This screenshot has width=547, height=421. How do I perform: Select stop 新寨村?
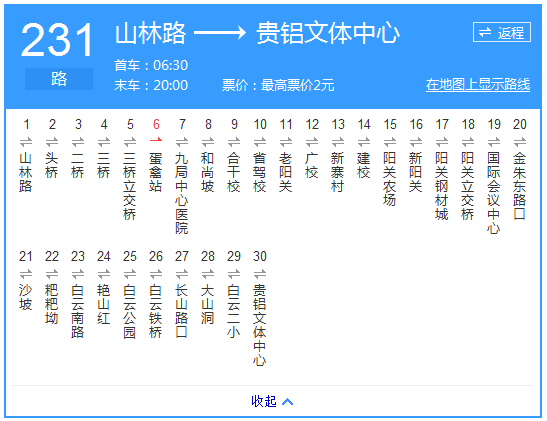coord(338,172)
